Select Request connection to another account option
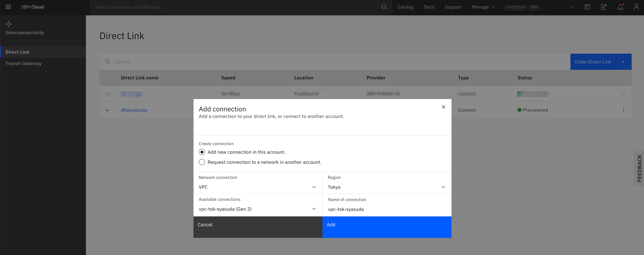The width and height of the screenshot is (644, 255). click(x=202, y=162)
